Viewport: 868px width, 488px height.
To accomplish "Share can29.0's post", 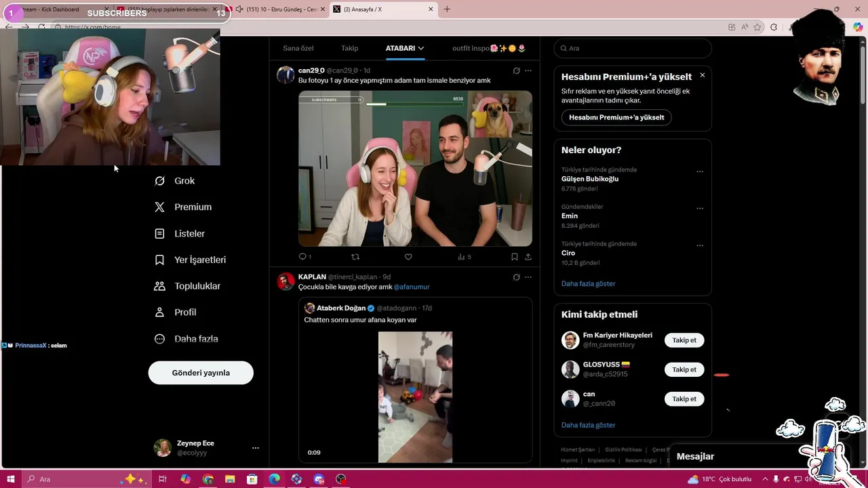I will [x=528, y=257].
